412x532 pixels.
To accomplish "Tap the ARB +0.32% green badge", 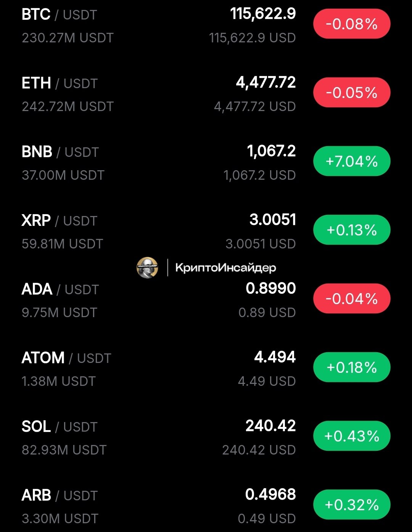I will tap(352, 505).
